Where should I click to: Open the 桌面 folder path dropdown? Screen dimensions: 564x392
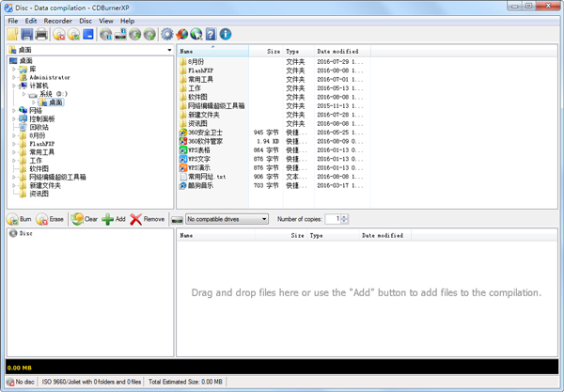169,51
